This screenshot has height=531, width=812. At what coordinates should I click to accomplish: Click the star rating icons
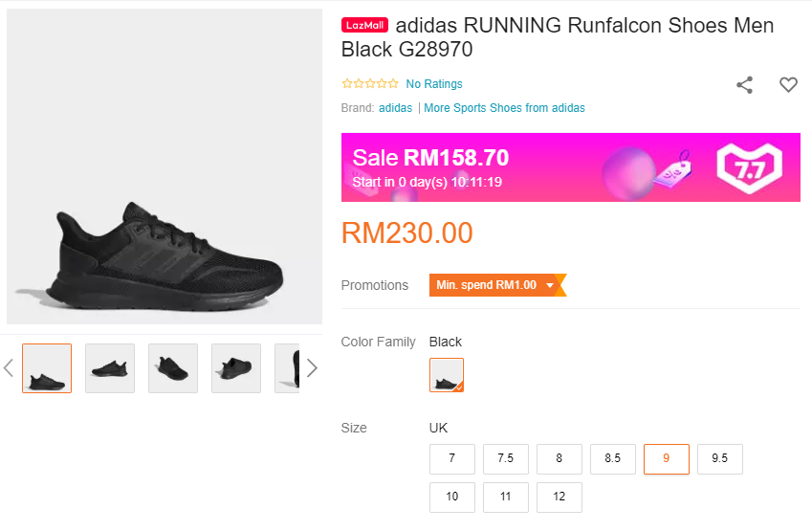pos(370,84)
